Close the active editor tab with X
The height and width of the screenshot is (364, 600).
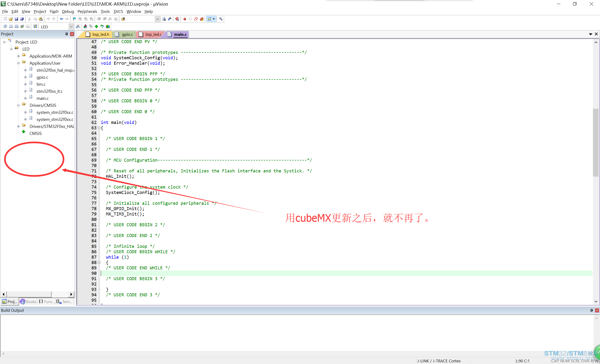coord(596,34)
